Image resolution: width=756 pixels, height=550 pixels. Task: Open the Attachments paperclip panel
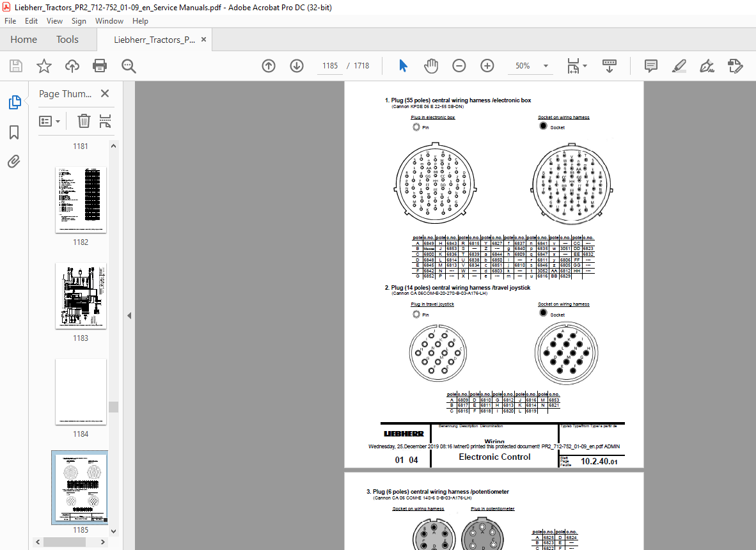pos(14,161)
